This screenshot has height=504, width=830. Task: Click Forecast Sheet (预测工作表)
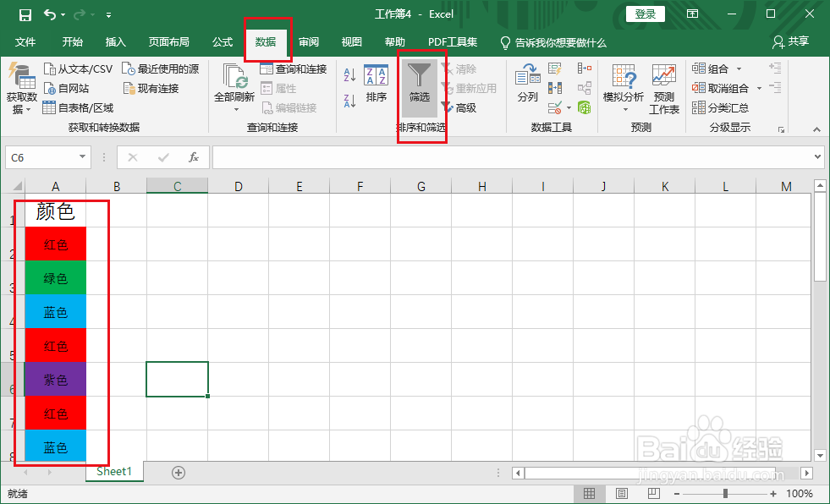pyautogui.click(x=664, y=90)
